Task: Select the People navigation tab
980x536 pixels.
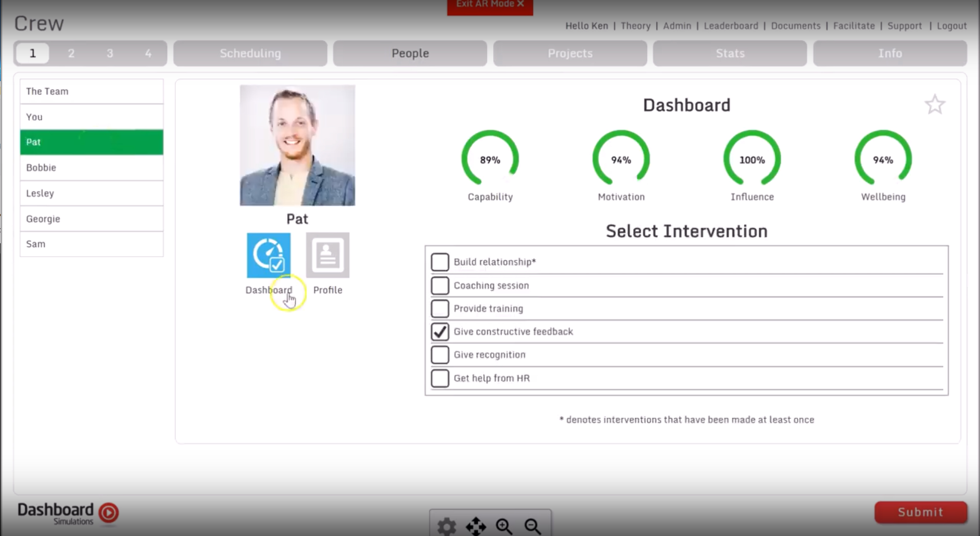Action: coord(410,53)
